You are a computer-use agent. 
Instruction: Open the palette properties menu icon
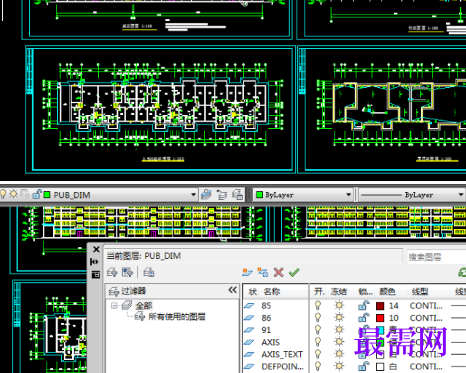tap(96, 274)
